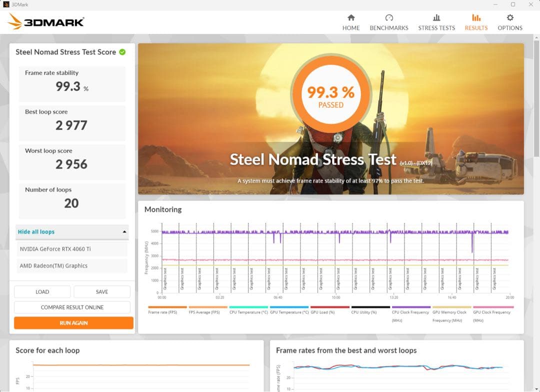Image resolution: width=540 pixels, height=392 pixels.
Task: Toggle the CPU Clock Frequency legend series
Action: tap(410, 312)
